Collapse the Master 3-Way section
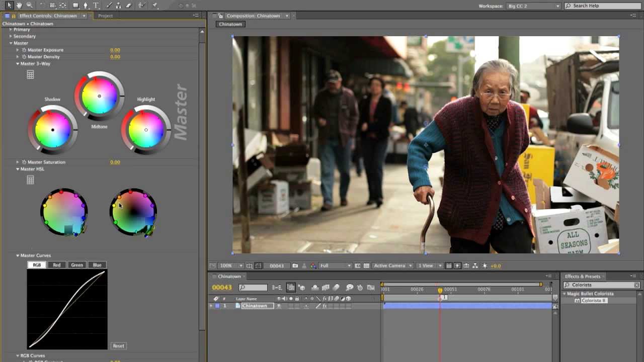The width and height of the screenshot is (644, 362). pos(18,64)
